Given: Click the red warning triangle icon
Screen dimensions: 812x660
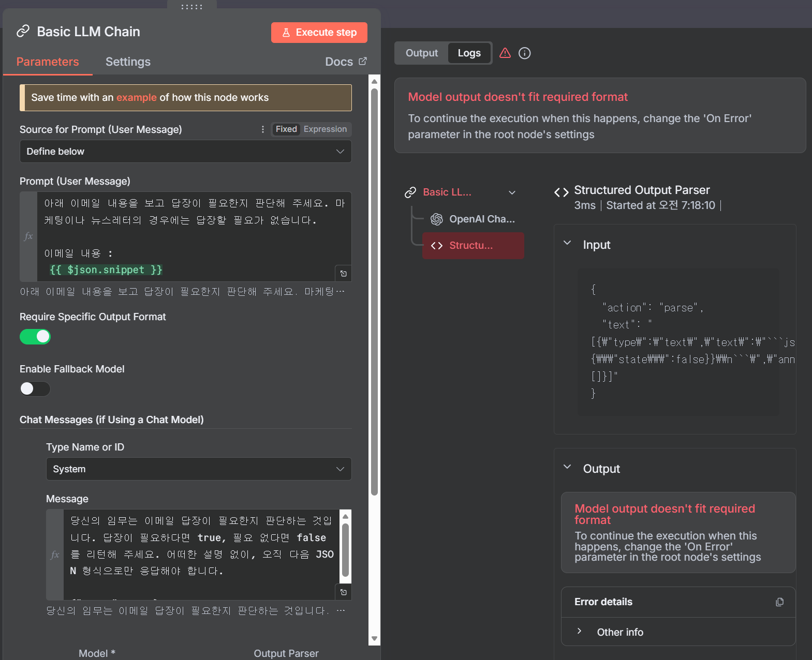Looking at the screenshot, I should pyautogui.click(x=505, y=53).
